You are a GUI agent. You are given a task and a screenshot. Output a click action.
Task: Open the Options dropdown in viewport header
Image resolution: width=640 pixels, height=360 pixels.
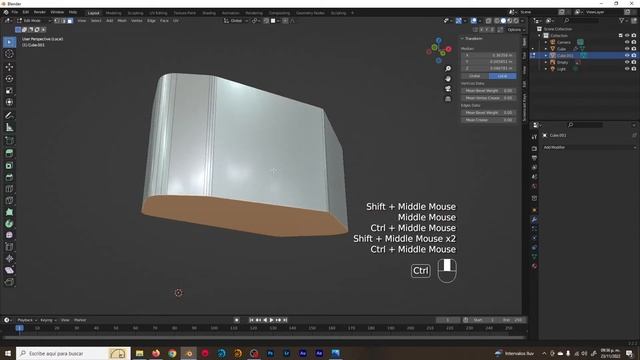(516, 30)
